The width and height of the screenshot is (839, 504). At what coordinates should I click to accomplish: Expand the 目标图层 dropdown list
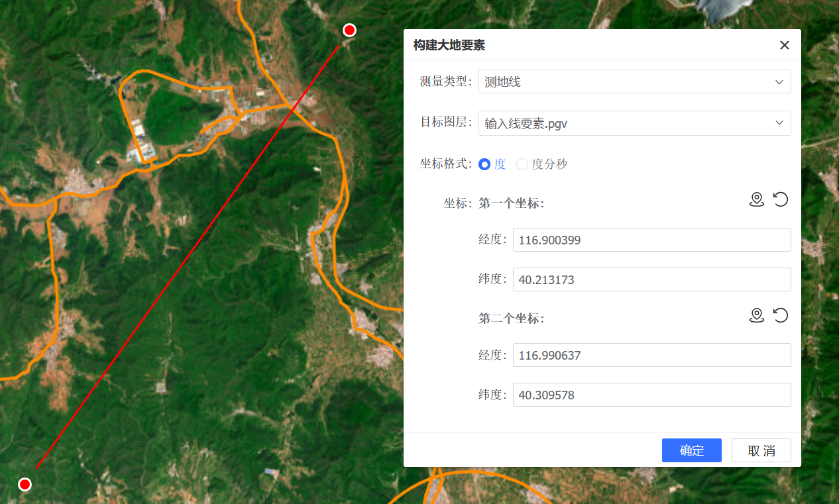[x=634, y=123]
